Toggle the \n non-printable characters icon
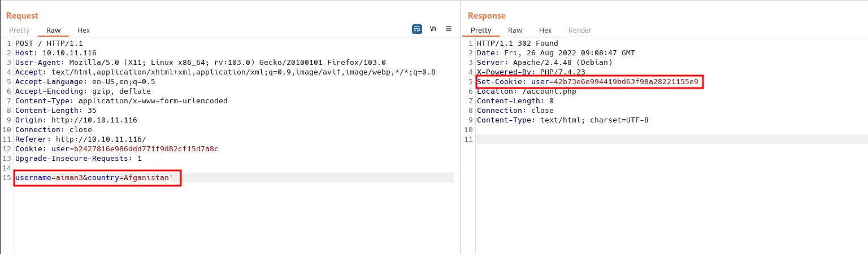The height and width of the screenshot is (254, 868). coord(433,29)
